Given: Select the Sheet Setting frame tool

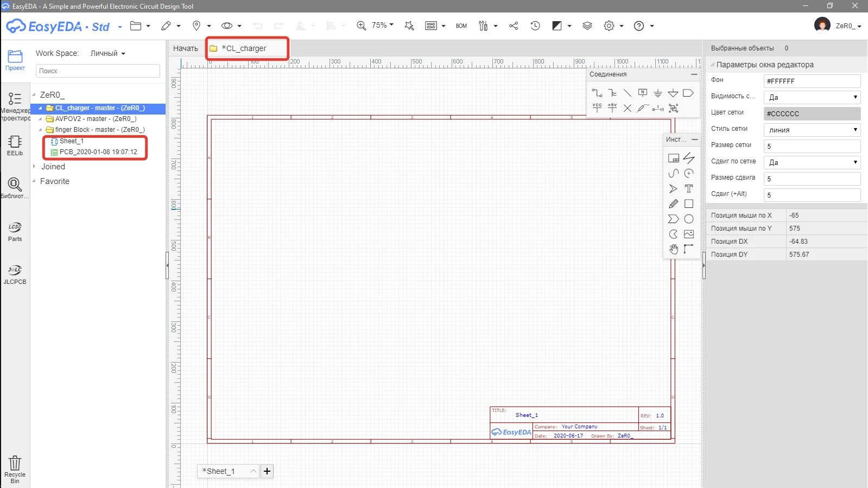Looking at the screenshot, I should click(x=674, y=158).
